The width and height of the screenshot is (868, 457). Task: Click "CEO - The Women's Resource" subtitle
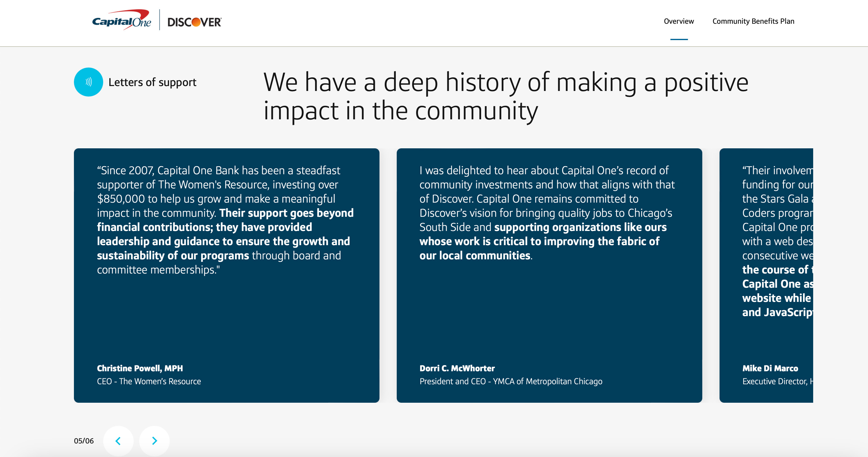pyautogui.click(x=149, y=381)
